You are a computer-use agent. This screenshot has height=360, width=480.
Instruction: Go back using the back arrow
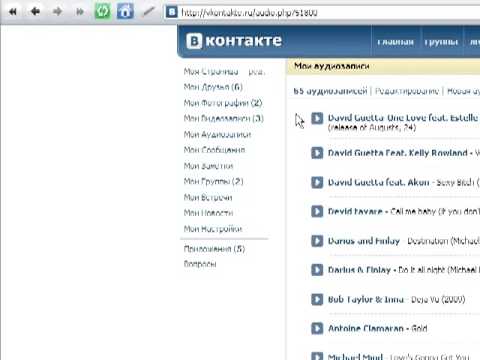point(35,12)
